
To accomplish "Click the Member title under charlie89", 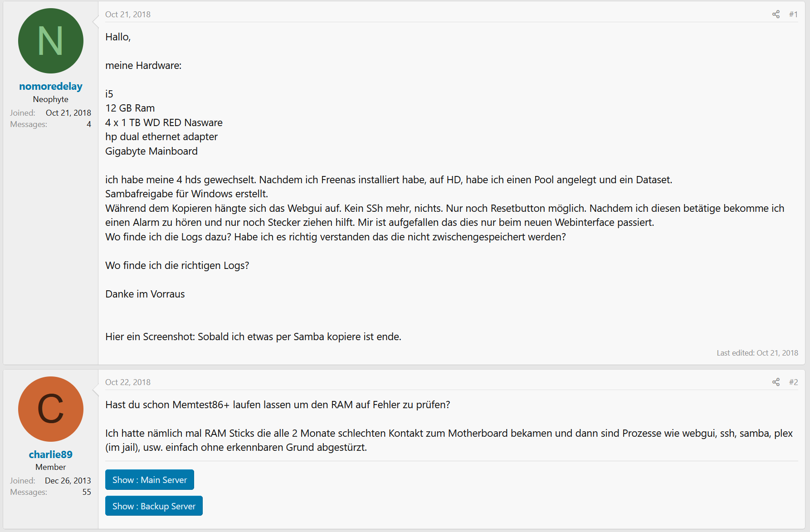I will point(51,467).
